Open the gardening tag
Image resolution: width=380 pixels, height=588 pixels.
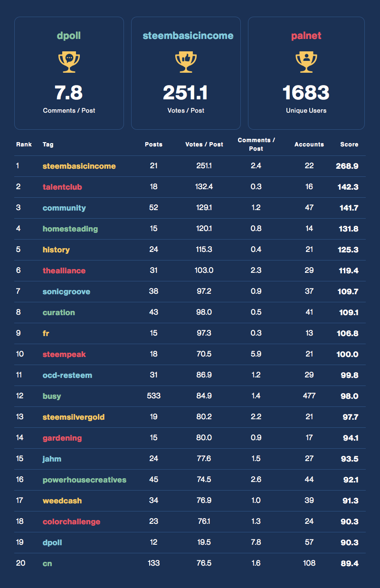click(62, 438)
